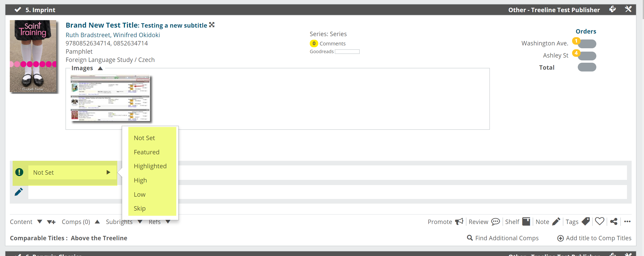The width and height of the screenshot is (644, 256).
Task: Click the Washington Ave. badge showing 1
Action: [576, 41]
